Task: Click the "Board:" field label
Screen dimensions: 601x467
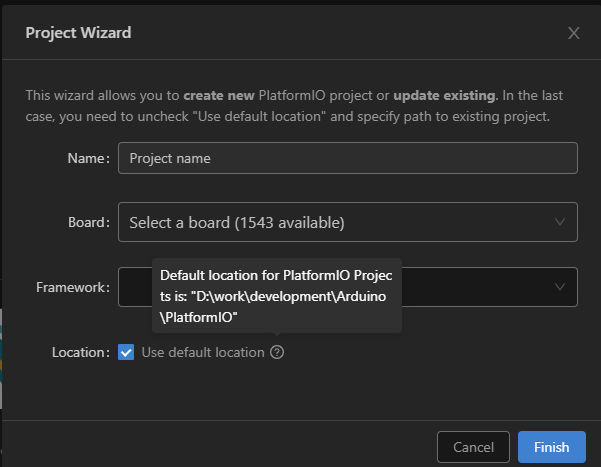Action: pyautogui.click(x=87, y=222)
